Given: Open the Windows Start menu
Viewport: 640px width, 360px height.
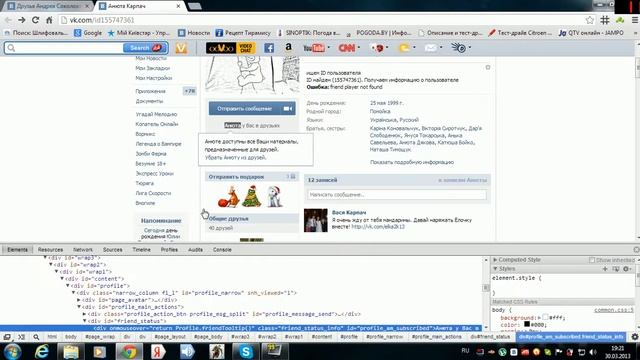Looking at the screenshot, I should point(13,351).
